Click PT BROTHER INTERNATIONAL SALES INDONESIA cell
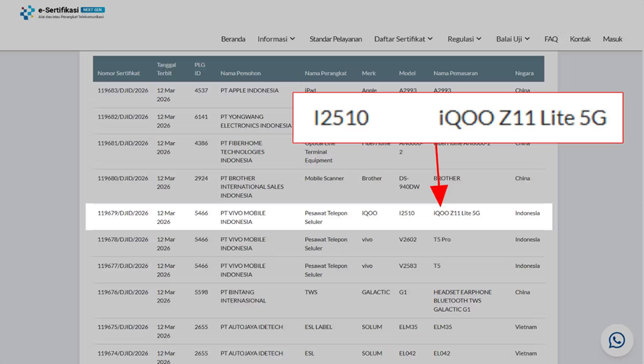644x364 pixels. click(x=252, y=187)
